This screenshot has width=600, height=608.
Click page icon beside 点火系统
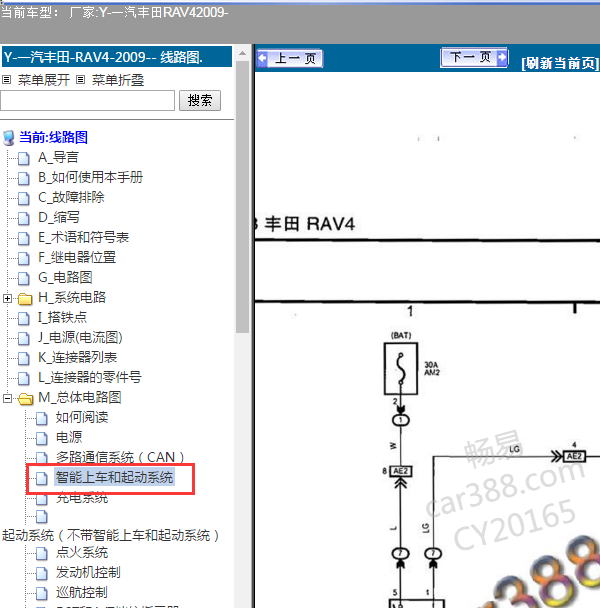tap(41, 553)
